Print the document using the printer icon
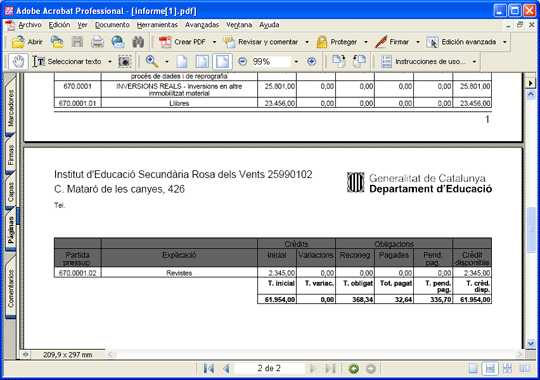 pyautogui.click(x=97, y=42)
